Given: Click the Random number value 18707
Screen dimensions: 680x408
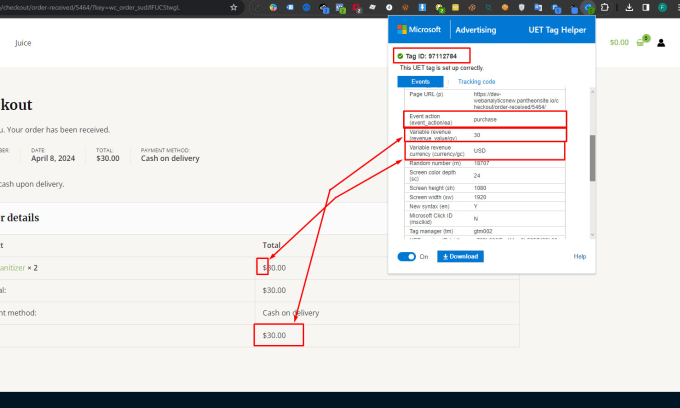Looking at the screenshot, I should [481, 163].
